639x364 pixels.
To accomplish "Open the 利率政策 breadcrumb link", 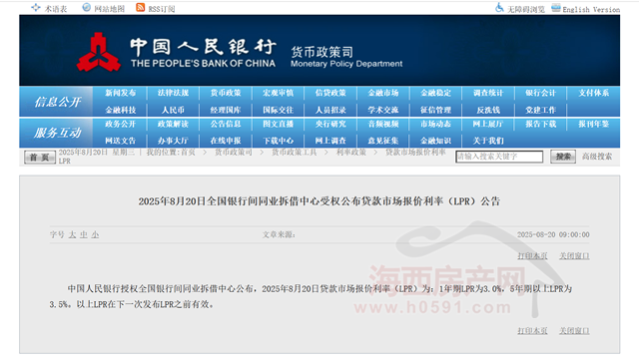I will 350,153.
